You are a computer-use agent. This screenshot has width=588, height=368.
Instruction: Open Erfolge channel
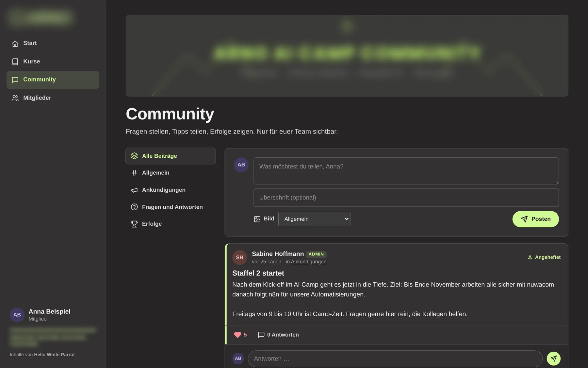(171, 224)
